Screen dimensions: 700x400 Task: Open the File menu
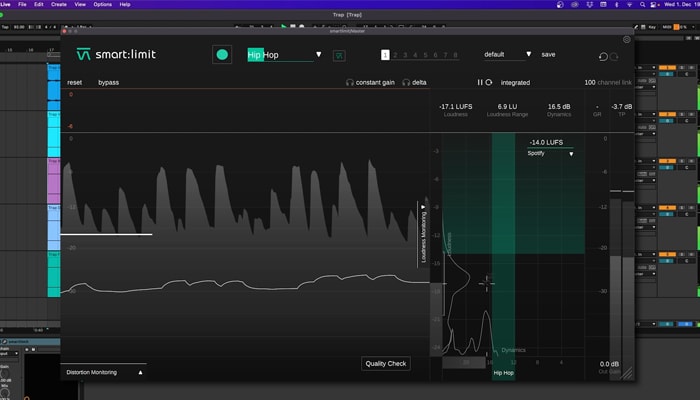tap(22, 4)
